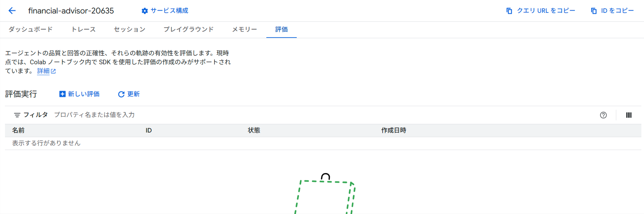The height and width of the screenshot is (214, 644).
Task: Open the column display options icon
Action: click(629, 115)
